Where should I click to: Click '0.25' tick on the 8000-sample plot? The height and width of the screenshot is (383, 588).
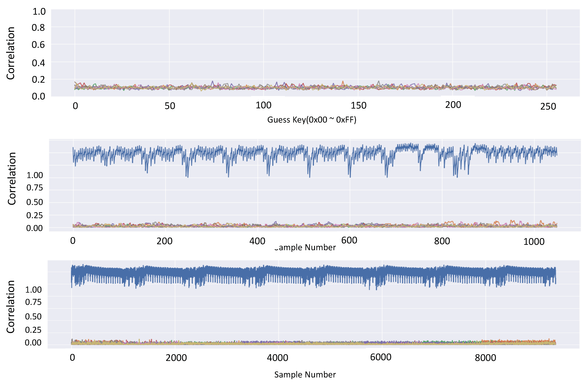(33, 330)
